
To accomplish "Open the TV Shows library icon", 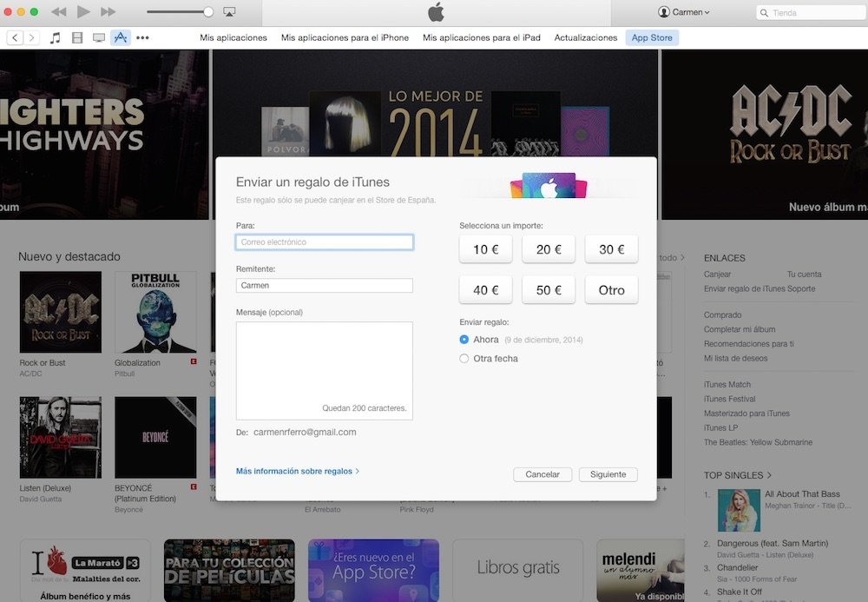I will pyautogui.click(x=99, y=37).
